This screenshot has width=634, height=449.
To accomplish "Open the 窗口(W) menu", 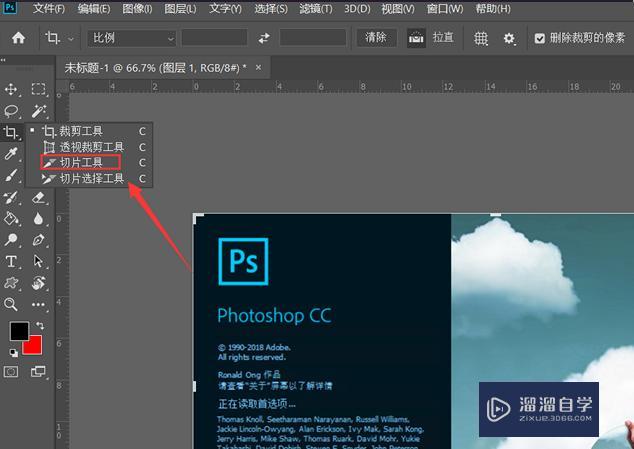I will 445,8.
